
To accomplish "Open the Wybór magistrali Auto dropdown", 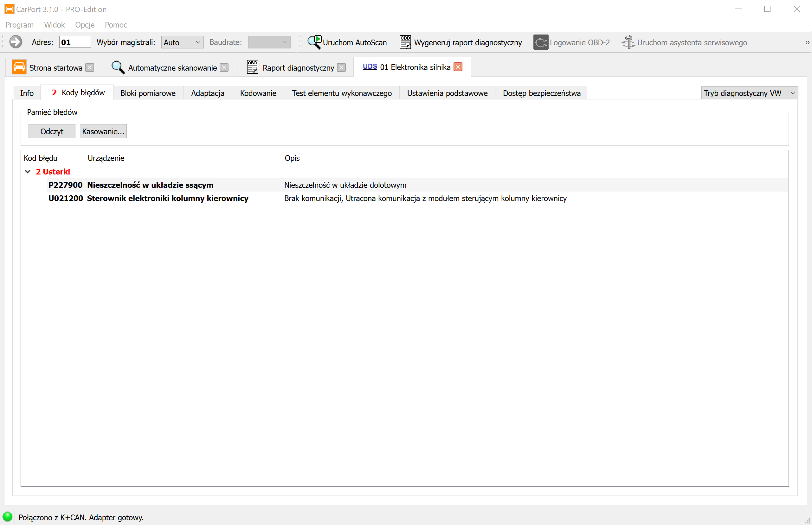I will (x=182, y=42).
